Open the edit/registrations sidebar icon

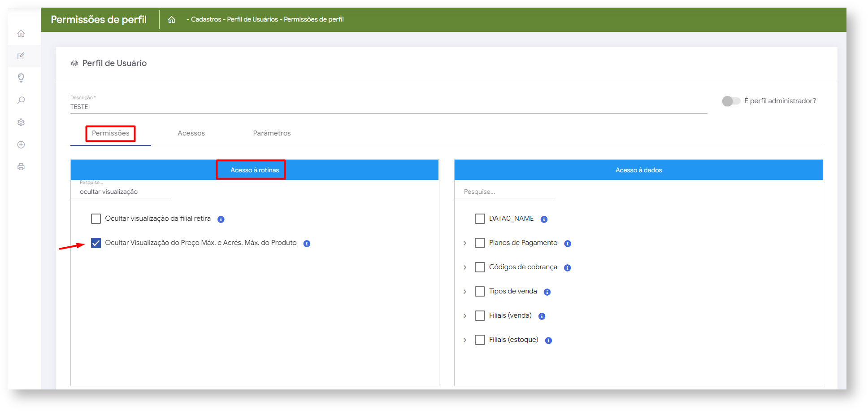coord(21,56)
